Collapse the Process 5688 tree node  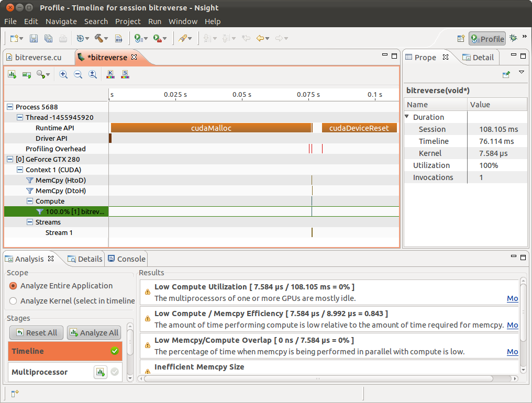(x=9, y=107)
